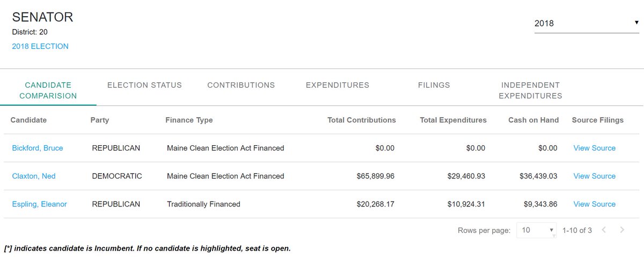Viewport: 644px width, 257px height.
Task: Open candidate Espling, Eleanor profile
Action: click(40, 204)
